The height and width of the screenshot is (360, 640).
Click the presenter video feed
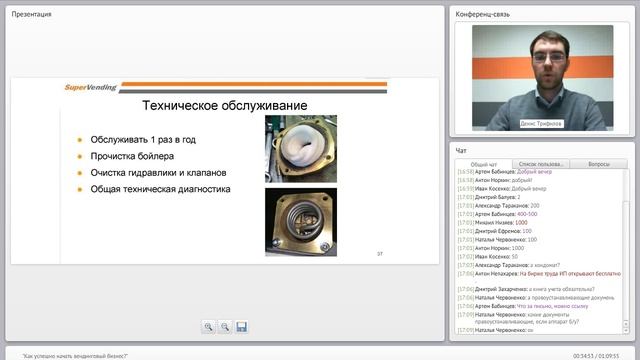click(x=542, y=78)
